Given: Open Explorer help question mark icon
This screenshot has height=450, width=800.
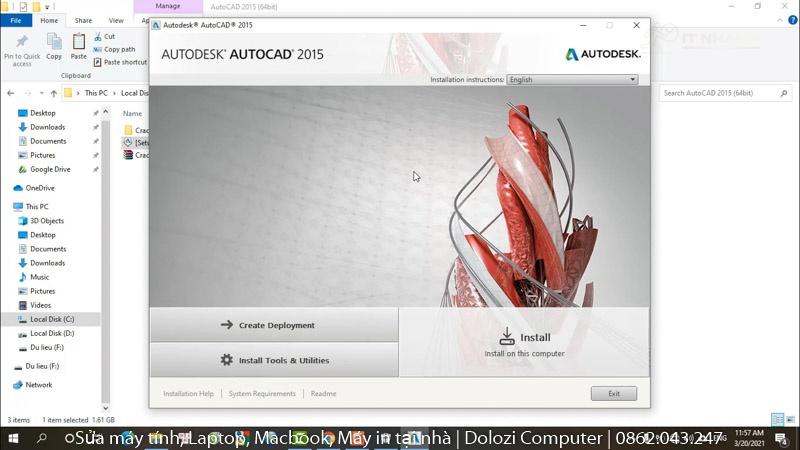Looking at the screenshot, I should click(x=792, y=20).
